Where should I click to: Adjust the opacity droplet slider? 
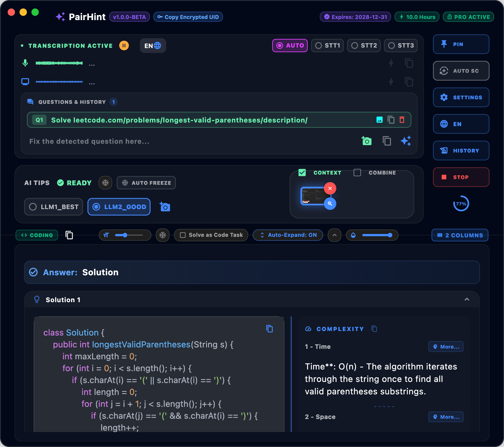(377, 235)
